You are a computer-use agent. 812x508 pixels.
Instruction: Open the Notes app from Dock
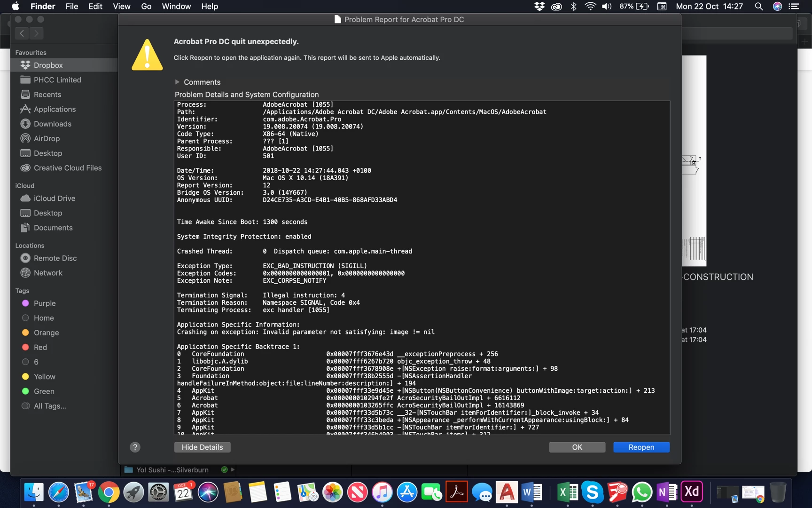pos(258,492)
